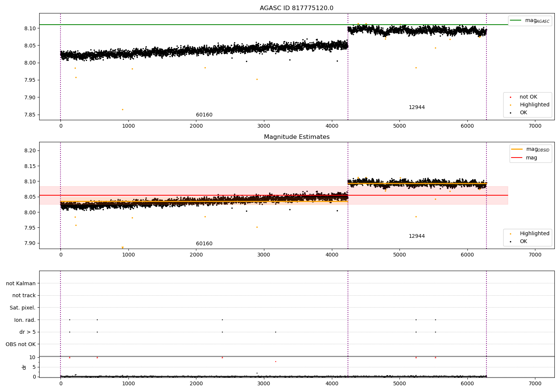Click obsid label 12944 in Magnitude Estimates plot

417,236
